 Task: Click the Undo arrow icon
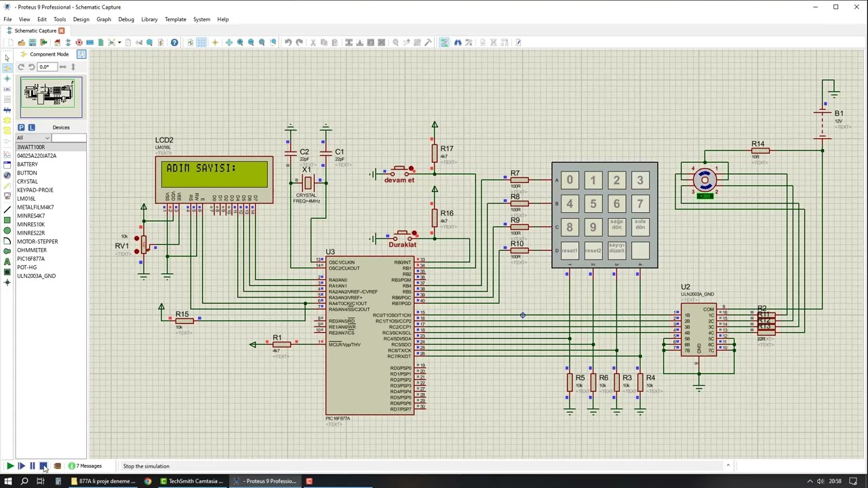[x=288, y=43]
